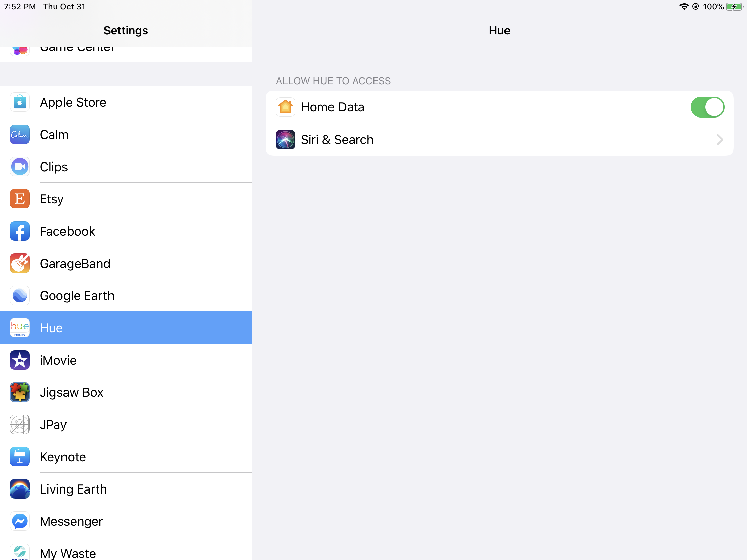This screenshot has width=747, height=560.
Task: Tap the highlighted Hue row
Action: click(x=126, y=328)
